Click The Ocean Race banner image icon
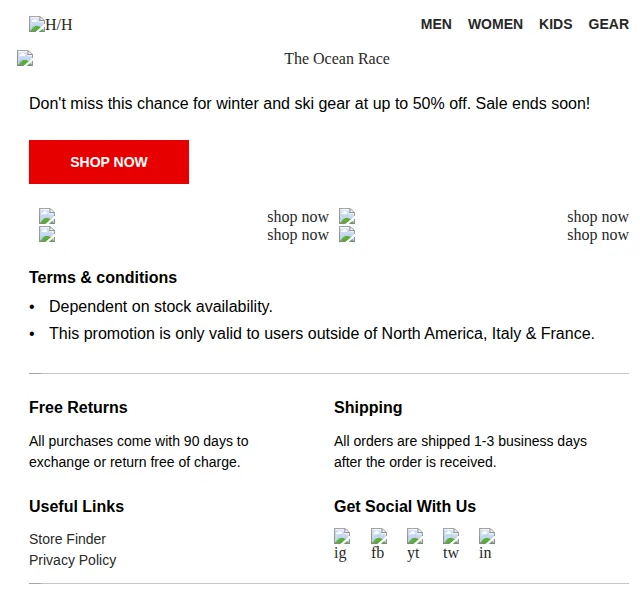This screenshot has height=600, width=640. pos(25,58)
